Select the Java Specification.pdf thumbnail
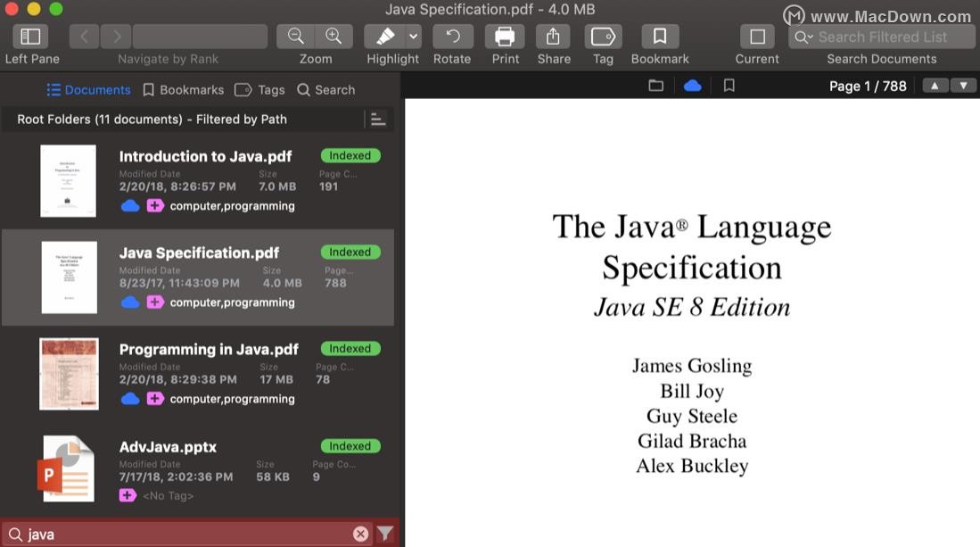Image resolution: width=980 pixels, height=547 pixels. [69, 277]
